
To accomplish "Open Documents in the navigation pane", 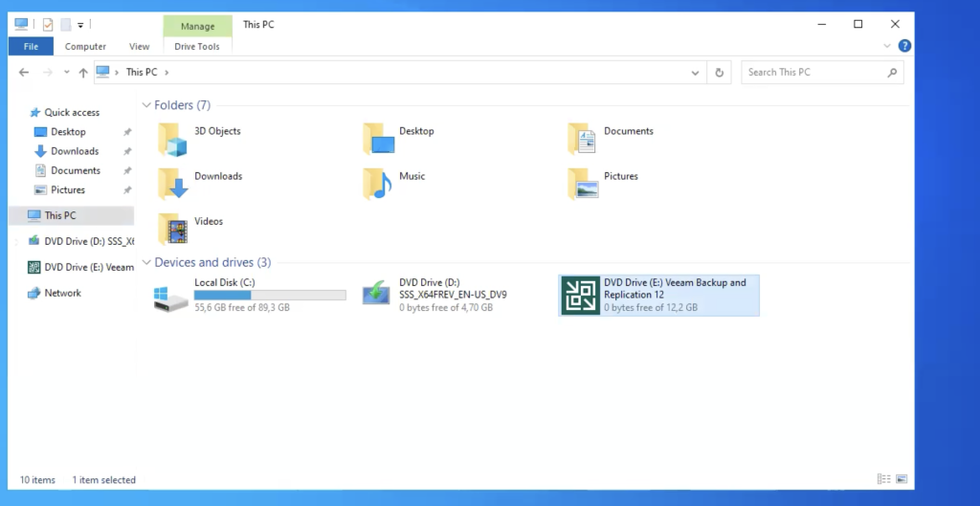I will point(75,170).
